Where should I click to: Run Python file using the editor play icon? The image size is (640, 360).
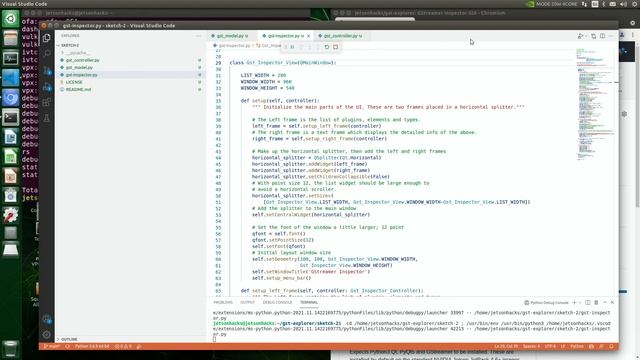(x=580, y=36)
